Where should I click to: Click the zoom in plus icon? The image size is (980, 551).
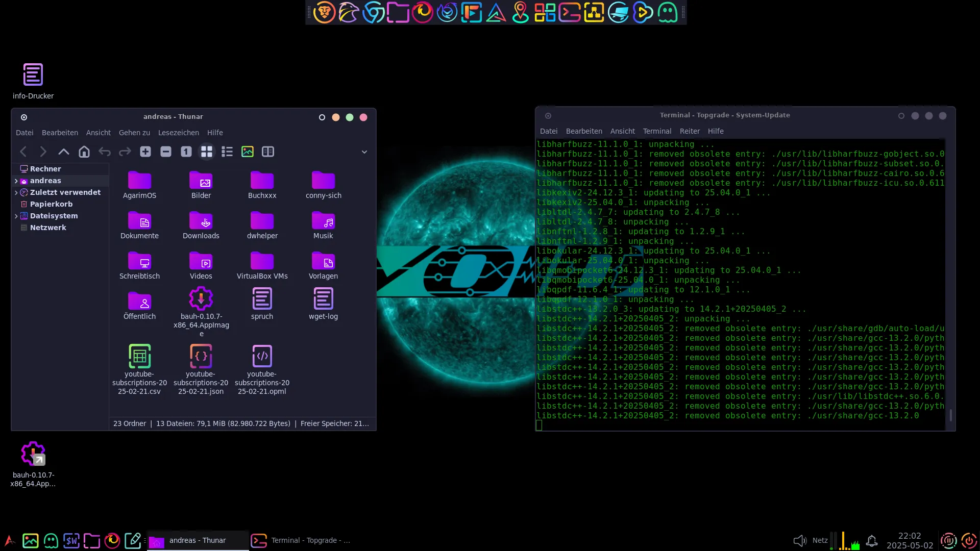click(x=145, y=152)
